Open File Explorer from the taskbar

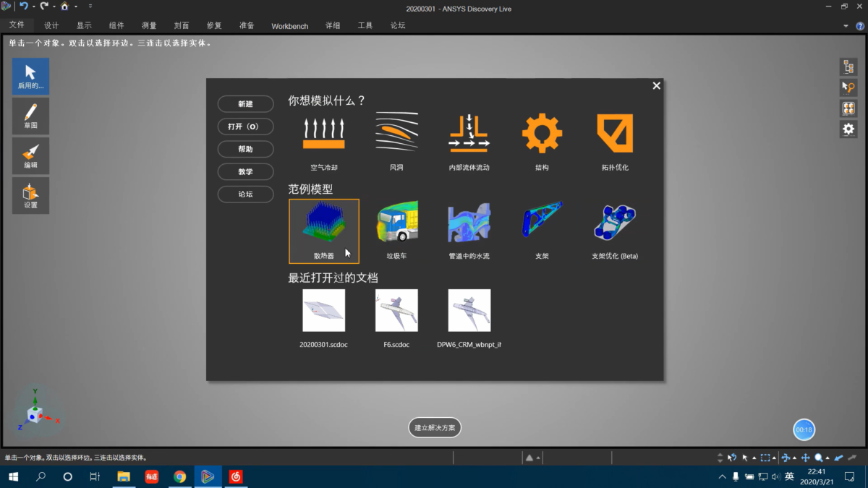tap(124, 476)
